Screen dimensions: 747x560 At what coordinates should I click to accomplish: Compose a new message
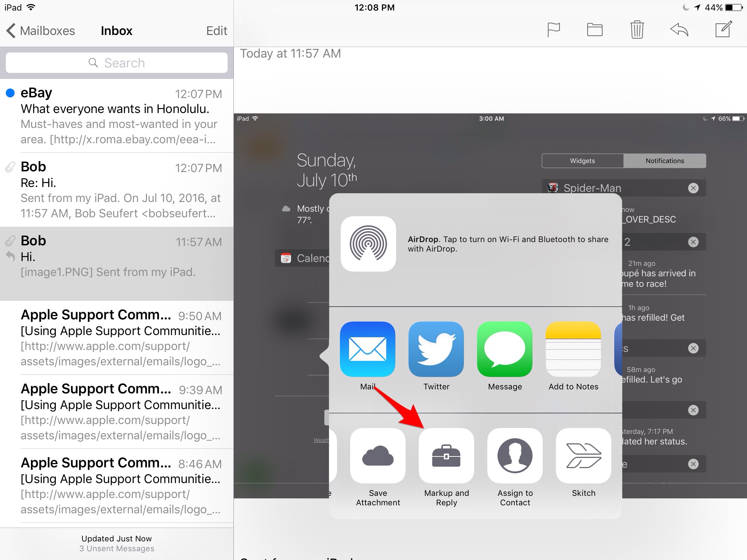[724, 30]
